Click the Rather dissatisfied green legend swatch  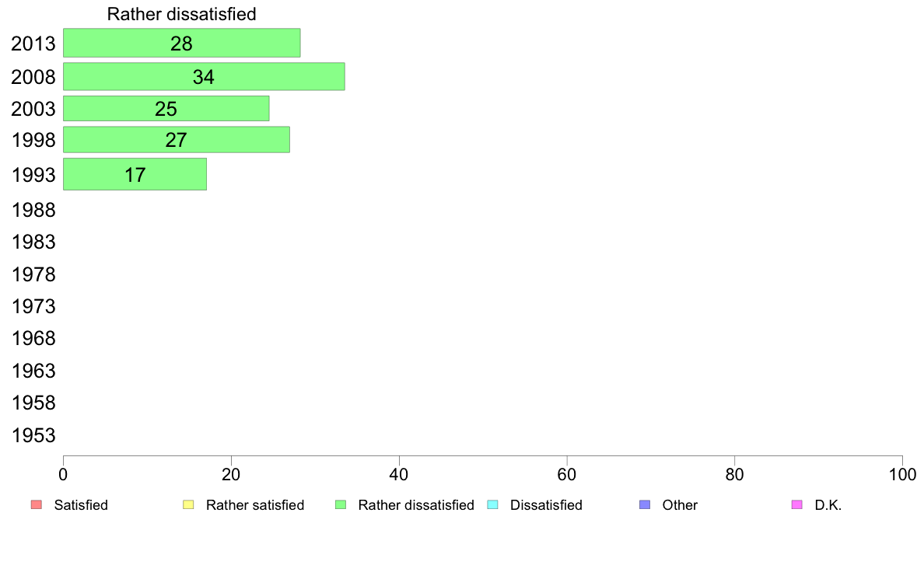point(341,505)
